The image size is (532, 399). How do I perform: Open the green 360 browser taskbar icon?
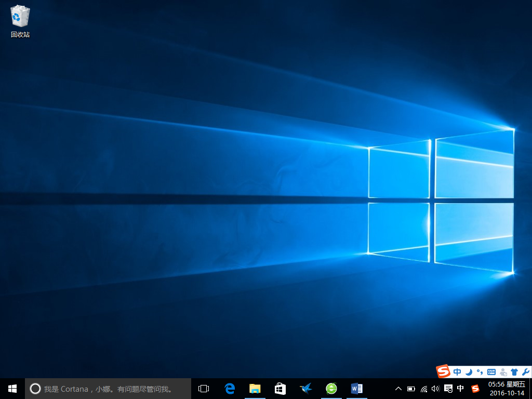pyautogui.click(x=331, y=389)
